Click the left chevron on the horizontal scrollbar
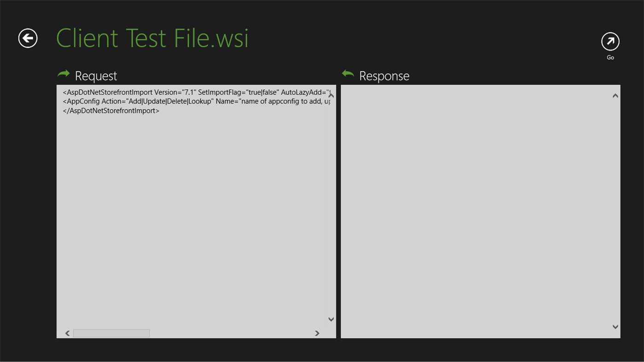 [67, 333]
